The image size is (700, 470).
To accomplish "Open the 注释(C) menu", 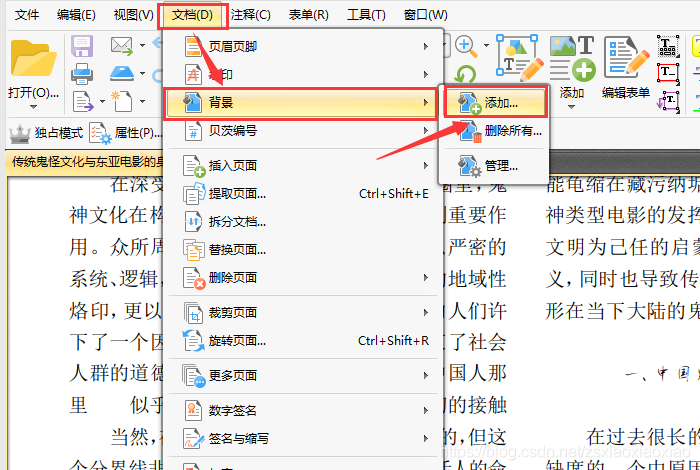I will 250,15.
